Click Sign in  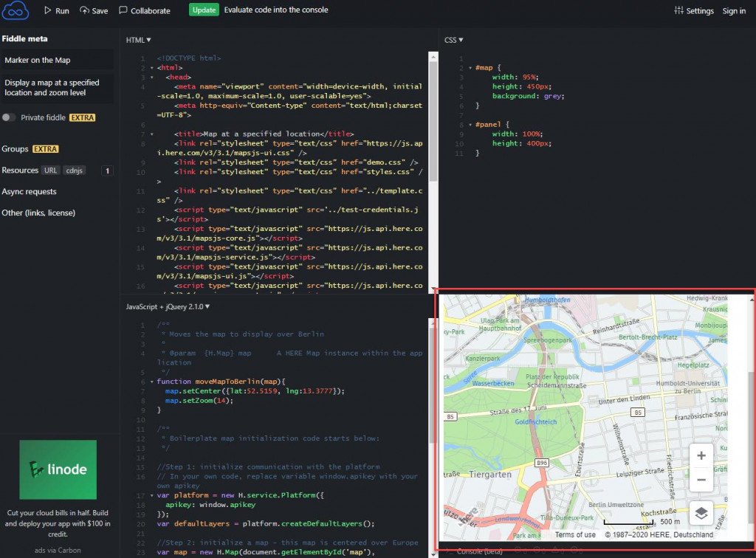(x=734, y=10)
